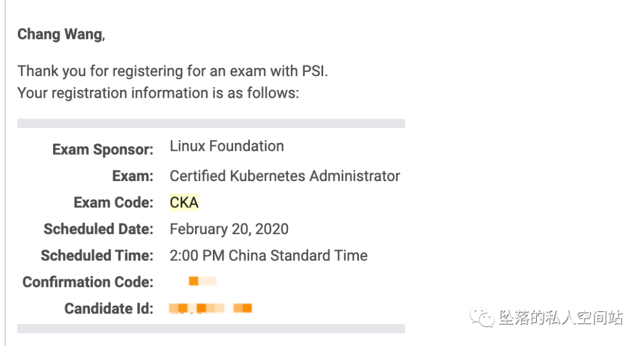The width and height of the screenshot is (644, 346).
Task: Click the Confirmation Code label
Action: [x=88, y=282]
